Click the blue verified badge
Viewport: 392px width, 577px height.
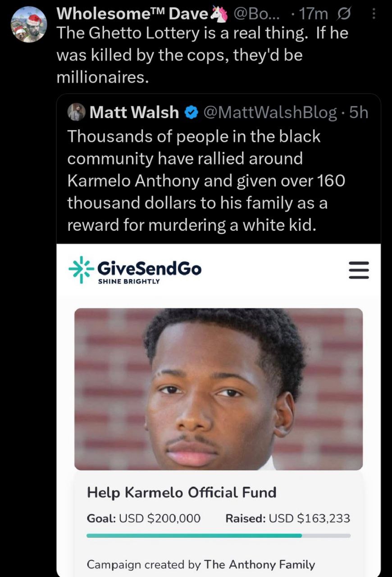pyautogui.click(x=192, y=113)
